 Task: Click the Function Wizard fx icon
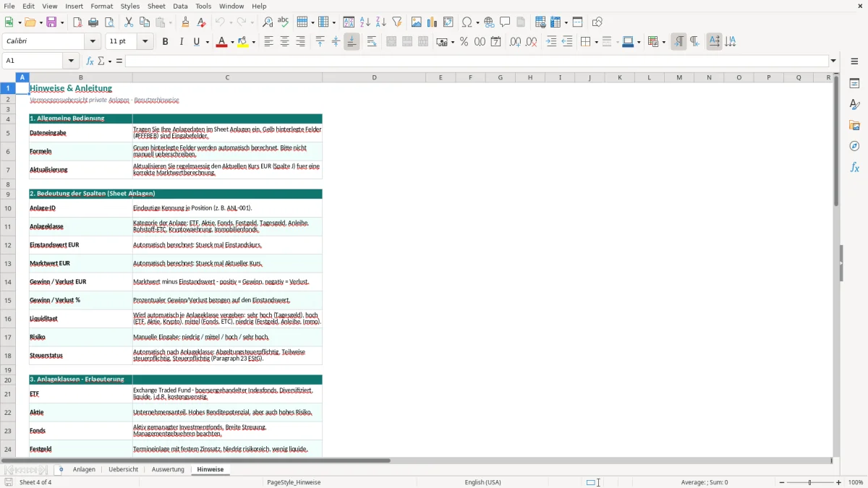tap(90, 61)
